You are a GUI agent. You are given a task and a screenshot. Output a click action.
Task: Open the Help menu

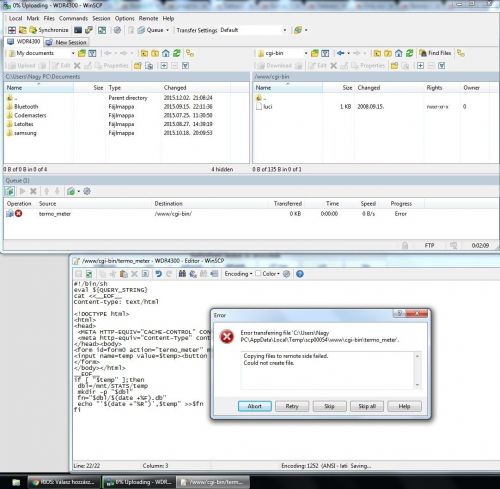coord(168,18)
